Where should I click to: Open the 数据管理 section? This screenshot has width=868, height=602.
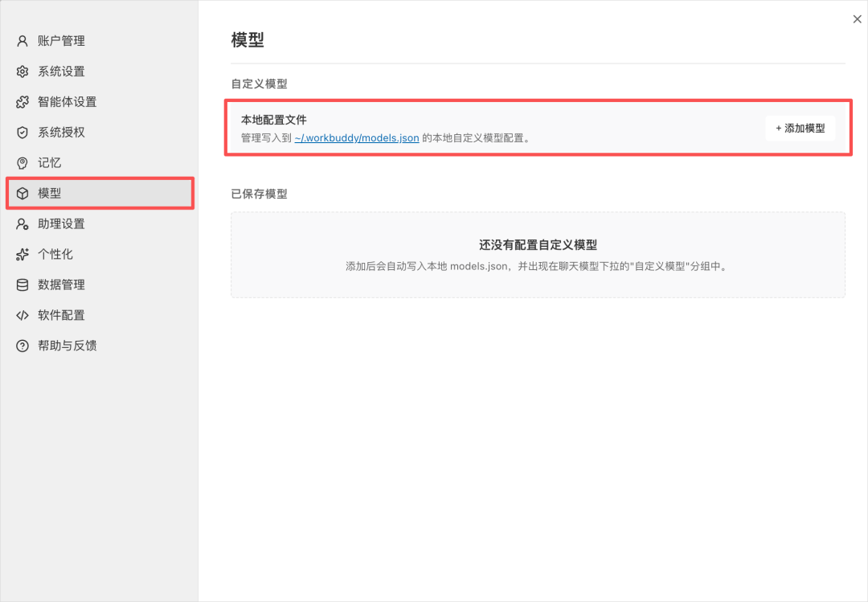pos(100,285)
